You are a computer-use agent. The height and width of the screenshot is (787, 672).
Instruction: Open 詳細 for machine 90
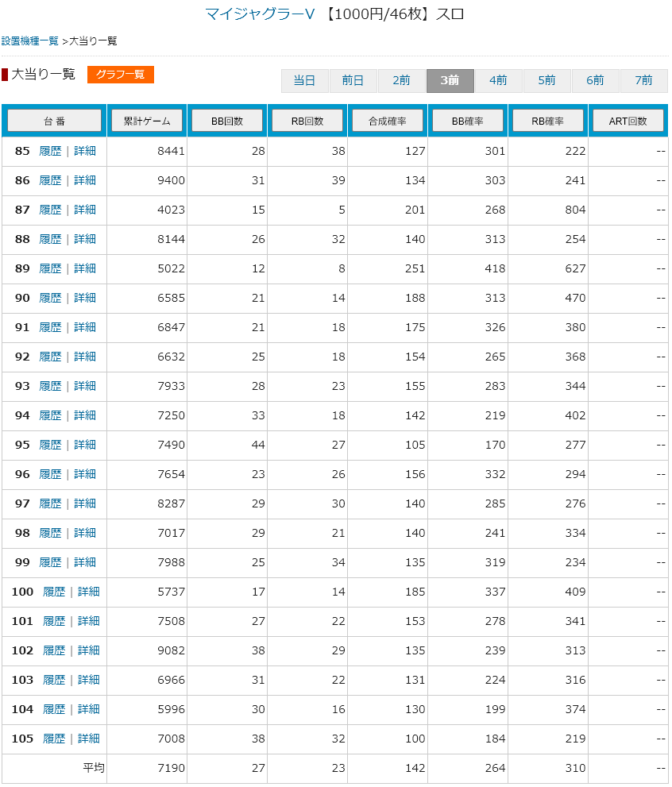pyautogui.click(x=85, y=298)
